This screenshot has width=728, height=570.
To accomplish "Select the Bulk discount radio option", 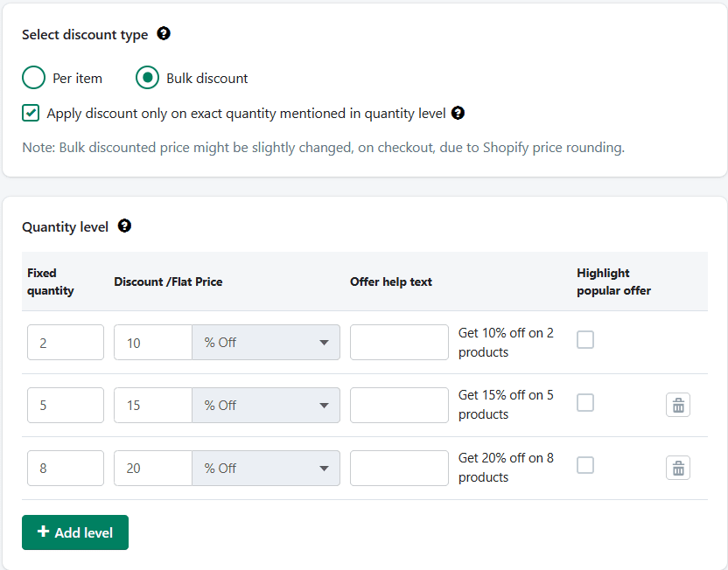I will [x=147, y=78].
